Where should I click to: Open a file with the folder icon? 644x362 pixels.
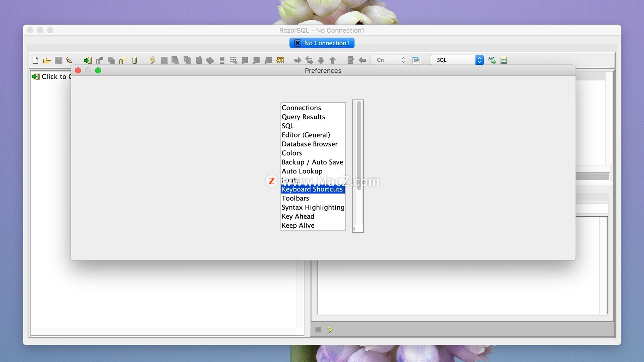47,60
